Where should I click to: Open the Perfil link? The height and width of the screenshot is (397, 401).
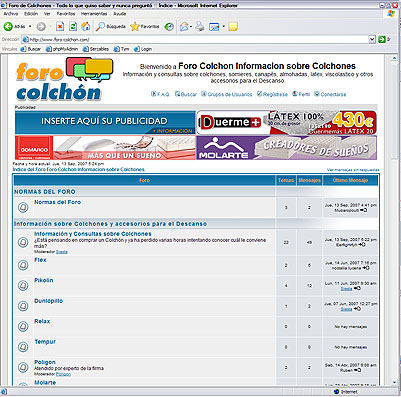pyautogui.click(x=301, y=94)
